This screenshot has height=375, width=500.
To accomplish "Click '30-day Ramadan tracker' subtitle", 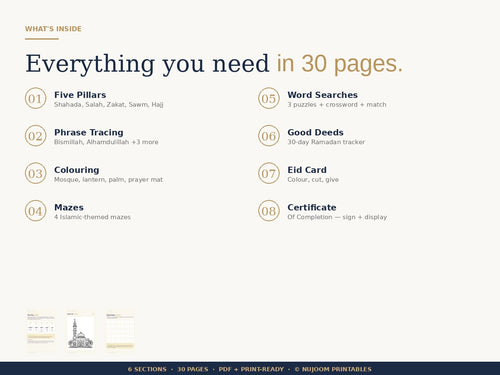I will click(326, 142).
